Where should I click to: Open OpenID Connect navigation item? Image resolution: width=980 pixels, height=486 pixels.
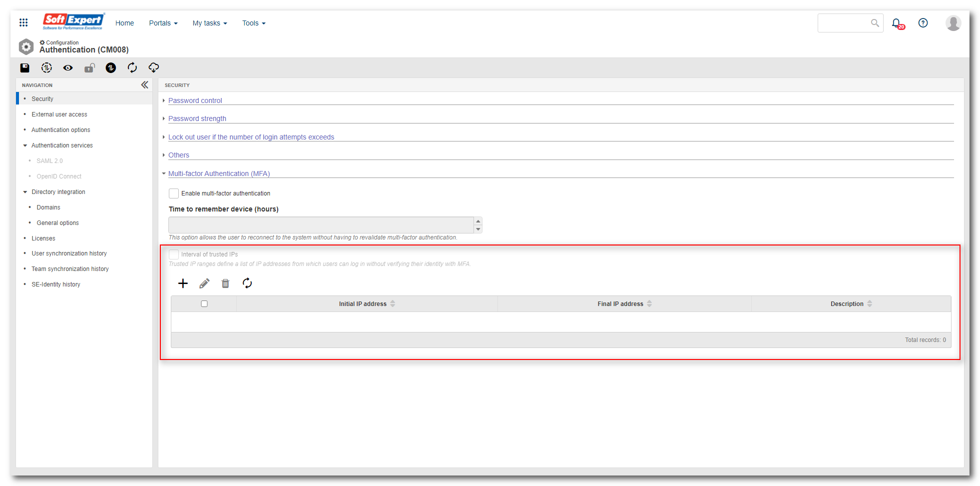(58, 176)
